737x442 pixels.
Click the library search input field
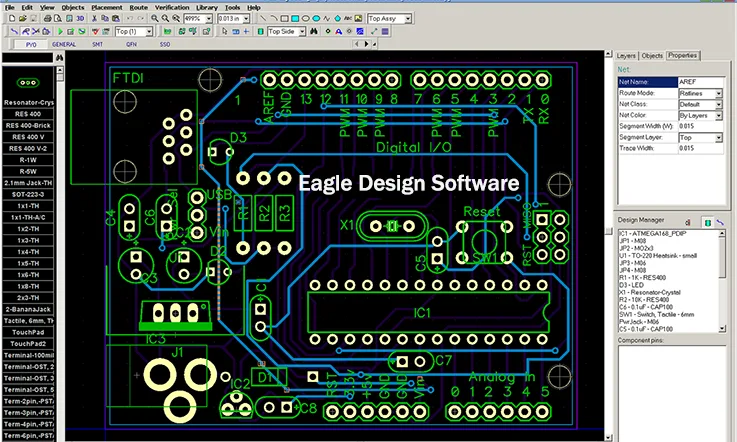(x=27, y=57)
